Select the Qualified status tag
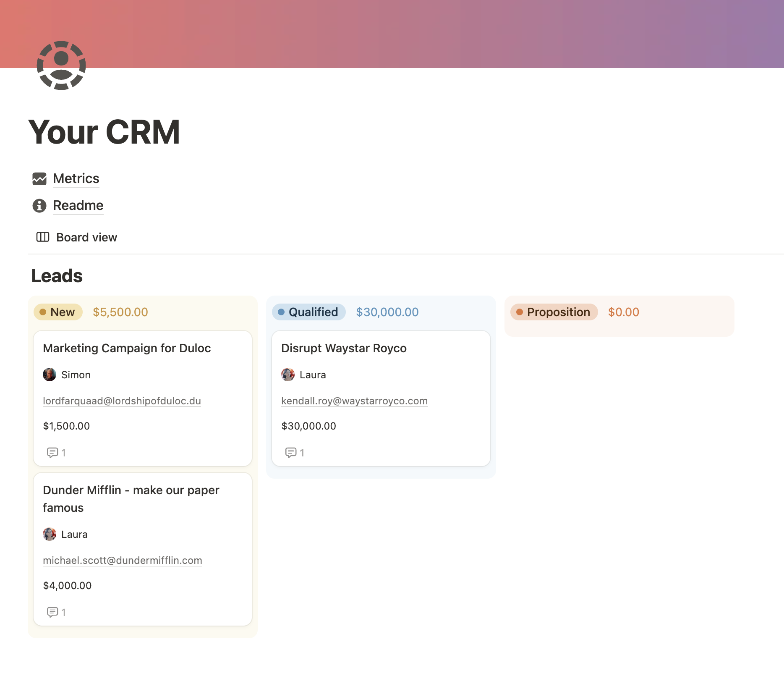Image resolution: width=784 pixels, height=697 pixels. 308,312
